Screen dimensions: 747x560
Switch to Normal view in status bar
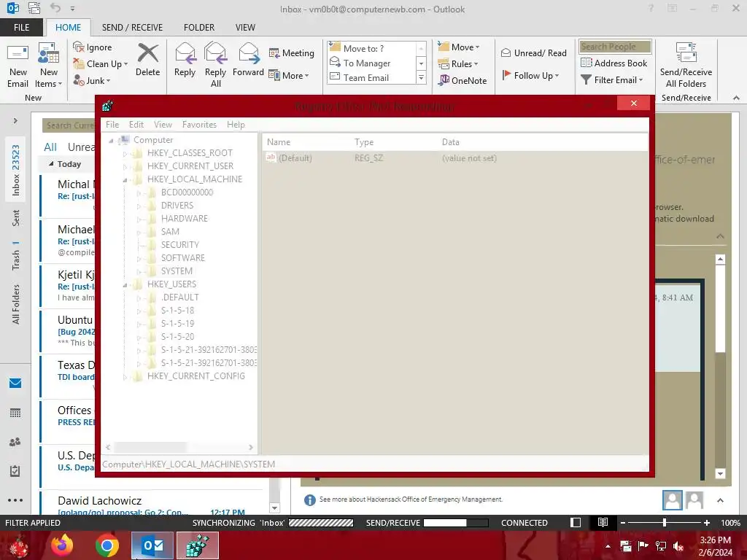click(x=576, y=522)
